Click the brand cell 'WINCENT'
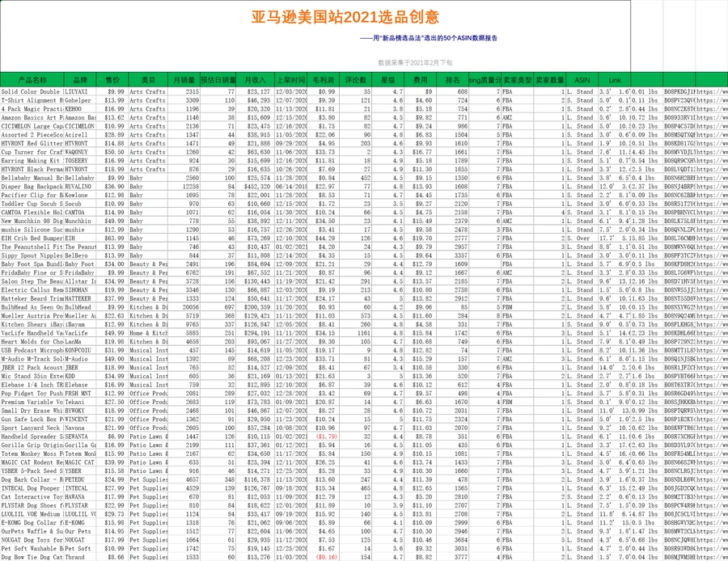This screenshot has width=728, height=561. [80, 420]
